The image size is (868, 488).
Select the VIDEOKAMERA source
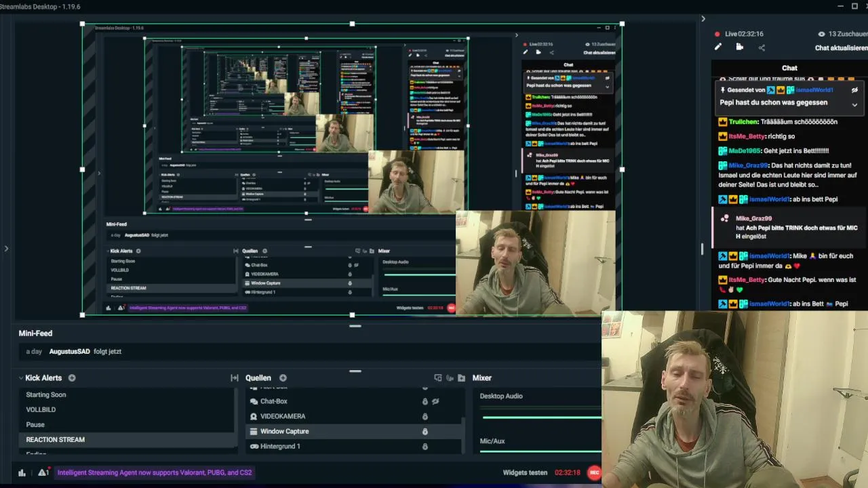[x=283, y=416]
